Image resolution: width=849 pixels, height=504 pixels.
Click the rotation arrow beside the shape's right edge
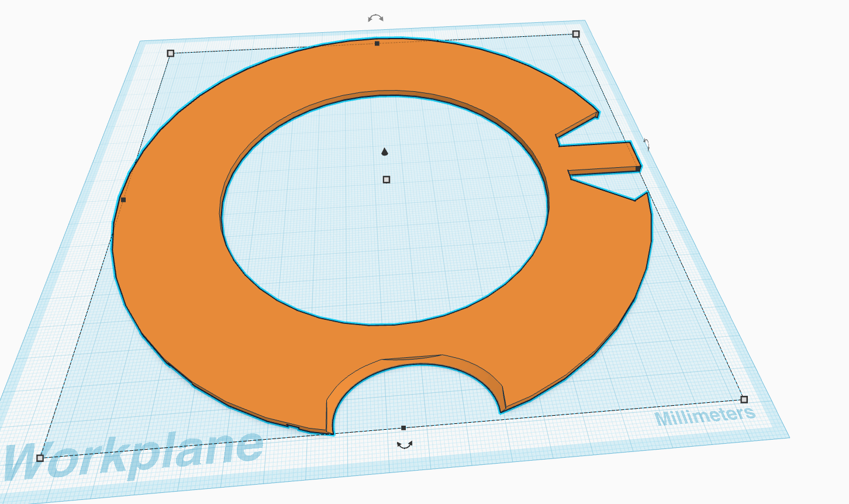[647, 144]
